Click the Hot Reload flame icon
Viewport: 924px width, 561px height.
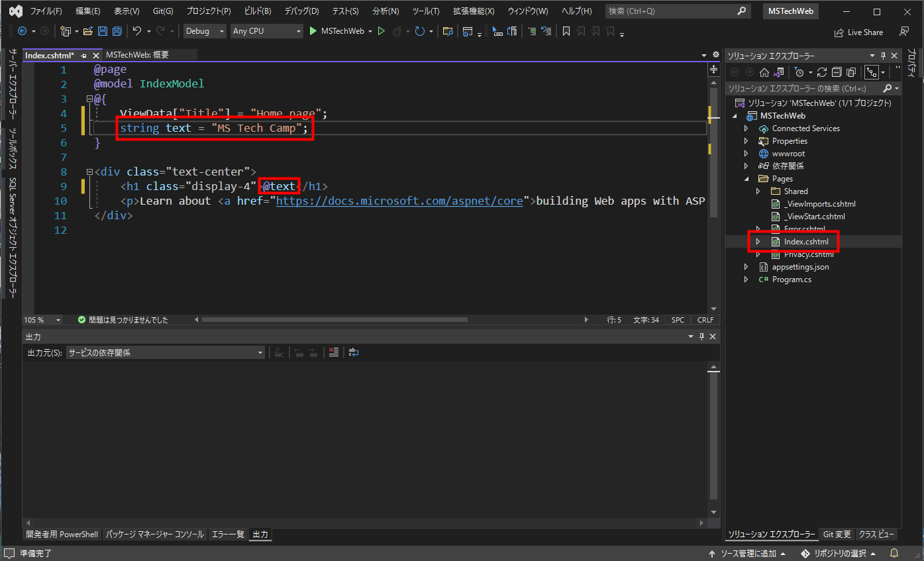point(397,31)
